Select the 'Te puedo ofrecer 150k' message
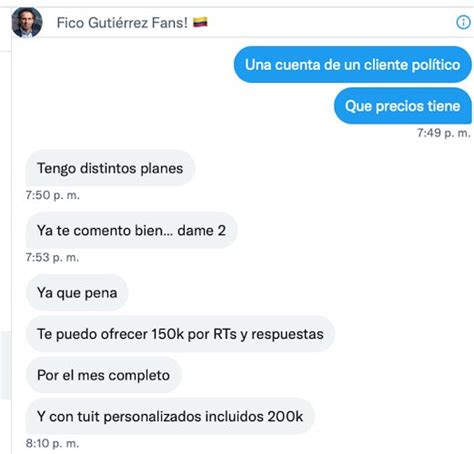 click(180, 334)
